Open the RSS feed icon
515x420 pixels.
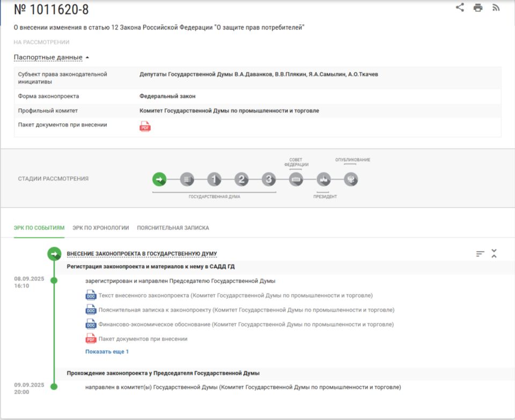click(x=496, y=8)
